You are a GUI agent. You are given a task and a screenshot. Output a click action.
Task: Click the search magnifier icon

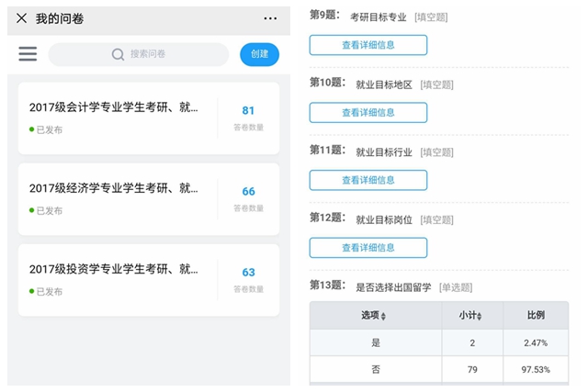pos(118,54)
